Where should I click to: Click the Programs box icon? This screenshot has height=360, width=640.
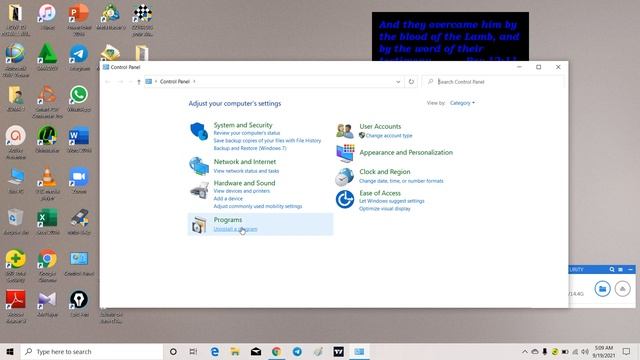pyautogui.click(x=199, y=225)
